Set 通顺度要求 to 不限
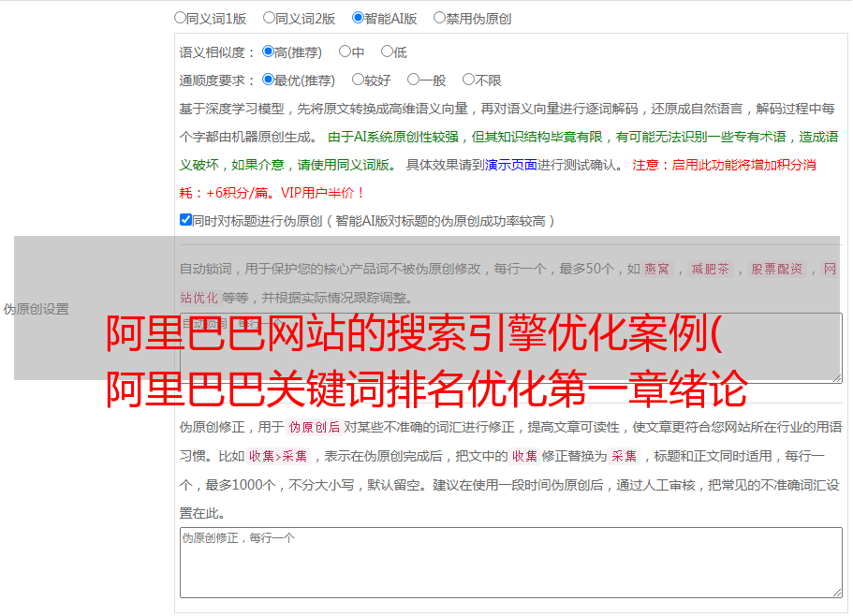This screenshot has height=616, width=853. click(468, 80)
